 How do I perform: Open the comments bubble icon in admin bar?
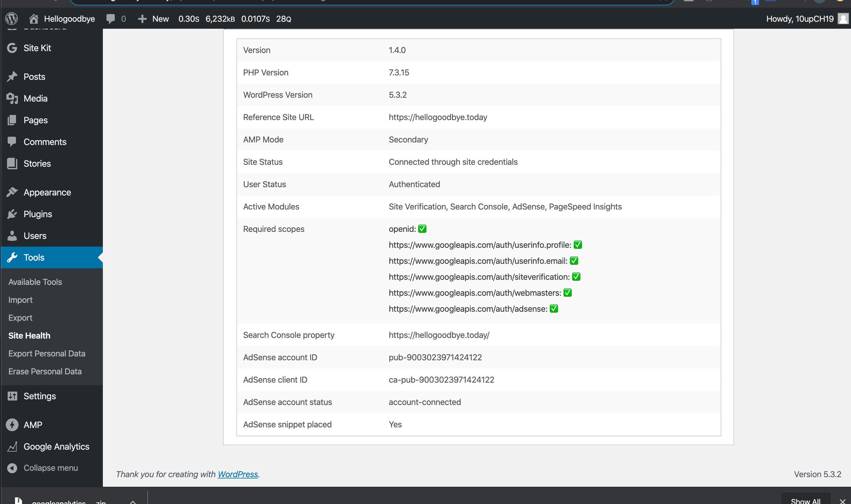coord(111,19)
